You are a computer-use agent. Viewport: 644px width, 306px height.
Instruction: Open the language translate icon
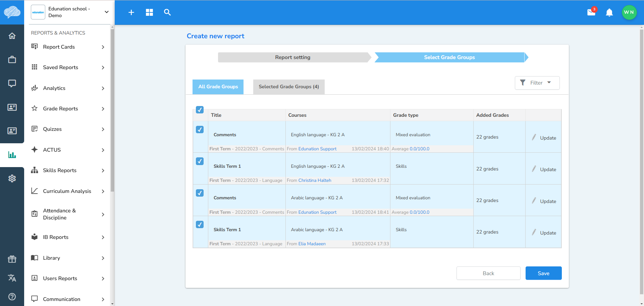click(12, 278)
